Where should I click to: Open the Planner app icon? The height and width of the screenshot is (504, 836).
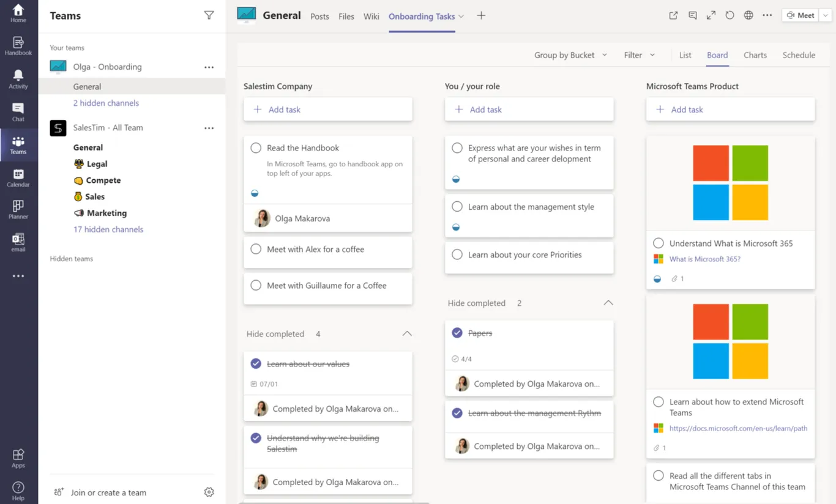click(x=18, y=210)
